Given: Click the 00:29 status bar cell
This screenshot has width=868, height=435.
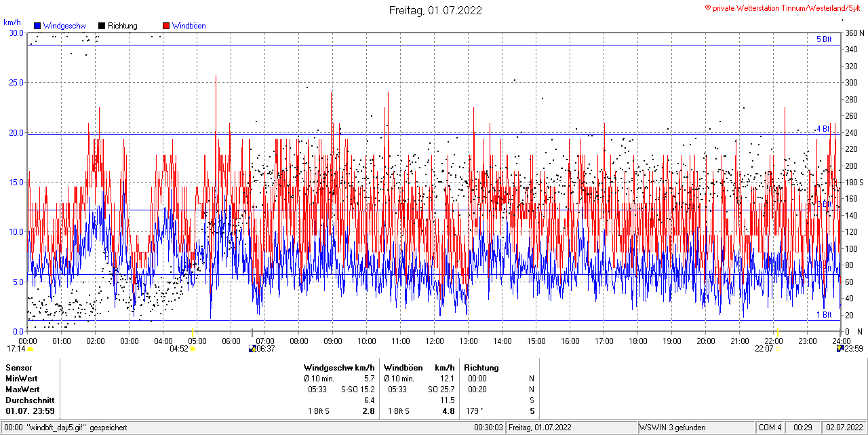Looking at the screenshot, I should tap(803, 428).
